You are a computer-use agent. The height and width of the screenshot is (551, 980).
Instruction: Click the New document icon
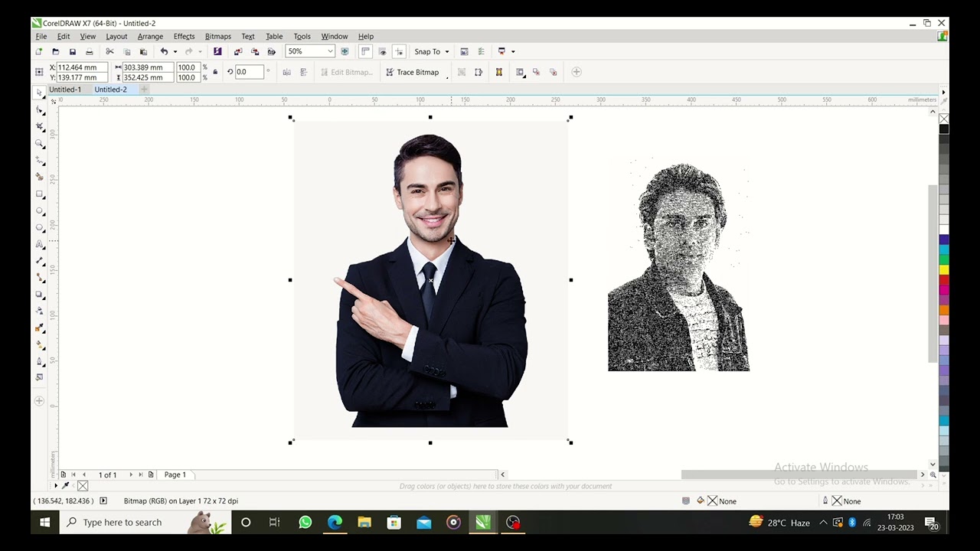39,51
